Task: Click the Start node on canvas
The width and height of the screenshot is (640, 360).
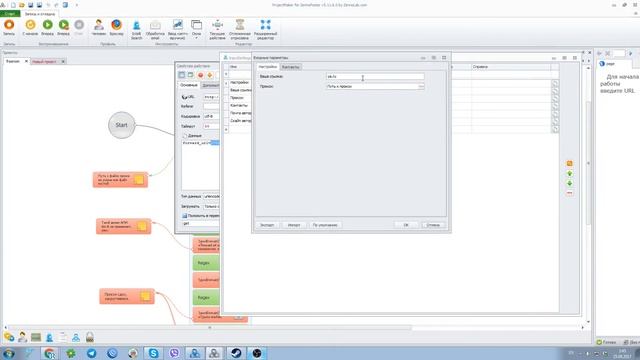Action: click(122, 125)
